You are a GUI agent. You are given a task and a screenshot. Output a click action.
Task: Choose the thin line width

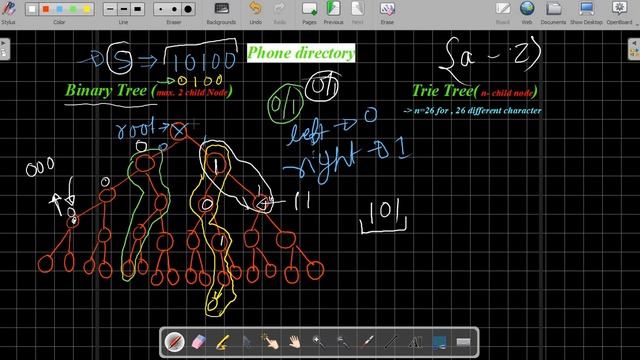click(x=110, y=9)
